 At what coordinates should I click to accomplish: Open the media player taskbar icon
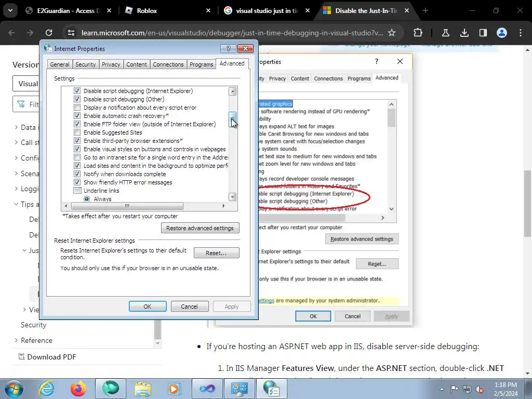click(175, 389)
